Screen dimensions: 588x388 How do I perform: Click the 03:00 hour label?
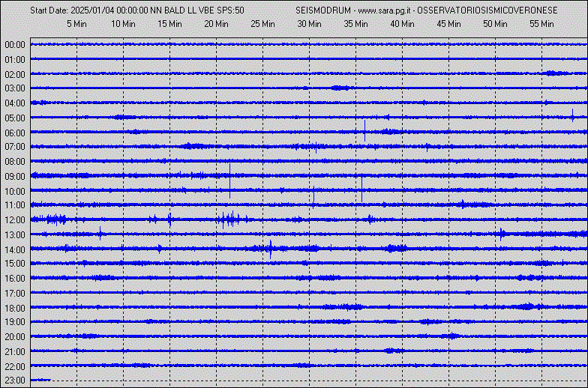(15, 88)
